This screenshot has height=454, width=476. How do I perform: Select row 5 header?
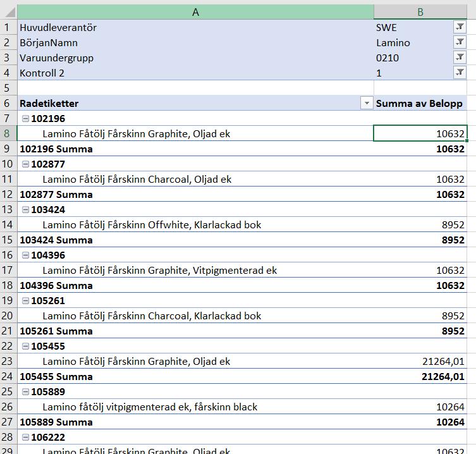point(7,88)
